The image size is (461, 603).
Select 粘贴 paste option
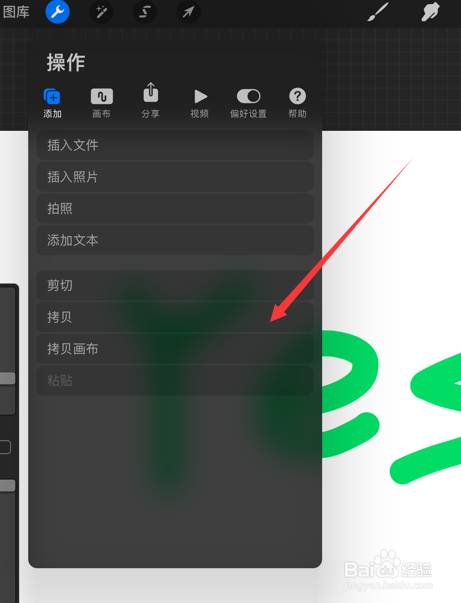tap(175, 381)
